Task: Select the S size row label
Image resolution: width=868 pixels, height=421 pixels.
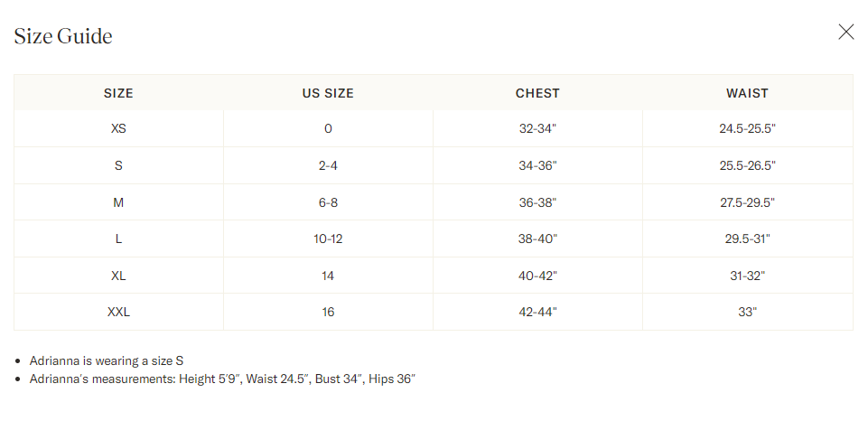Action: 118,166
